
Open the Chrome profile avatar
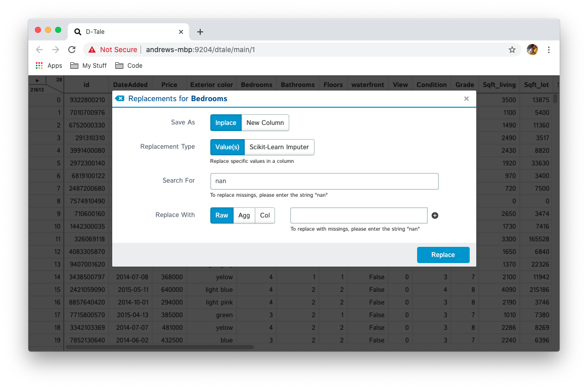pyautogui.click(x=532, y=50)
